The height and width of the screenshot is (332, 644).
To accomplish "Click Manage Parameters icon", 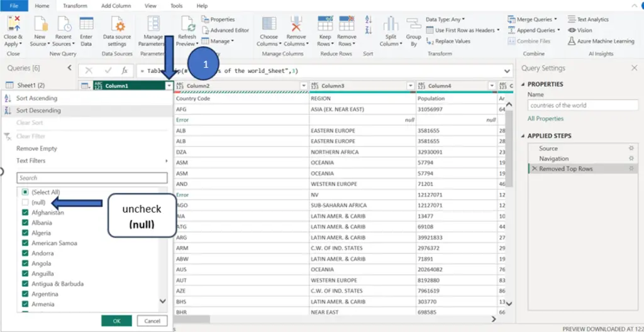I will coord(153,24).
